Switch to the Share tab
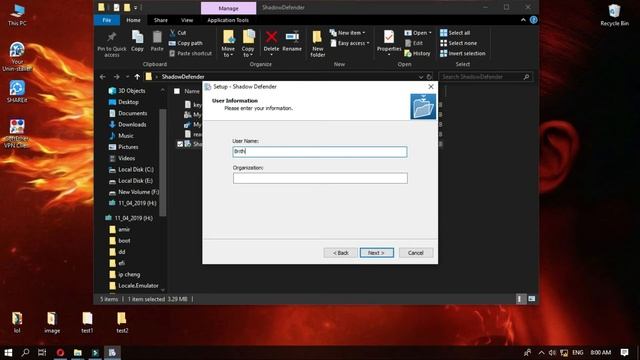 [160, 20]
